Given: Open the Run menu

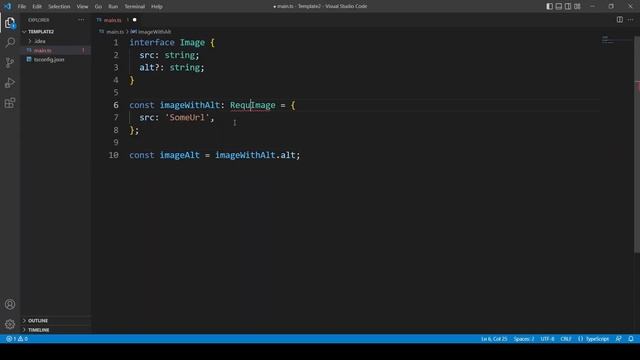Looking at the screenshot, I should (x=113, y=7).
